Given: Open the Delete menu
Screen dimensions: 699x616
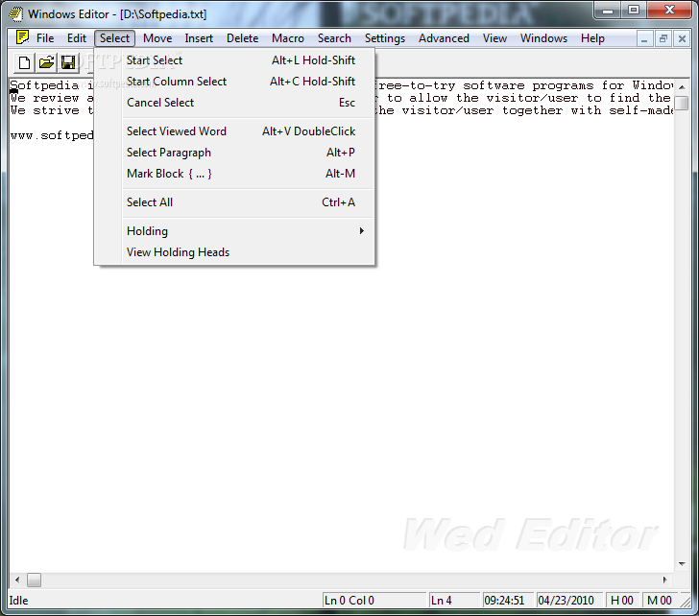Looking at the screenshot, I should pos(242,38).
